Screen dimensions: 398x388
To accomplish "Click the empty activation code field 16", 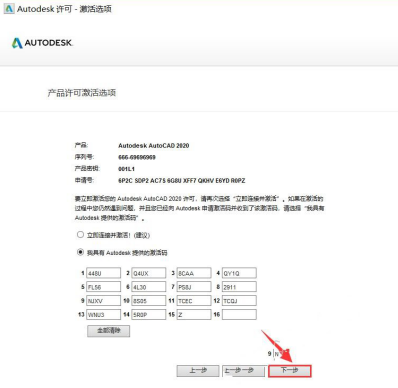I will click(239, 314).
